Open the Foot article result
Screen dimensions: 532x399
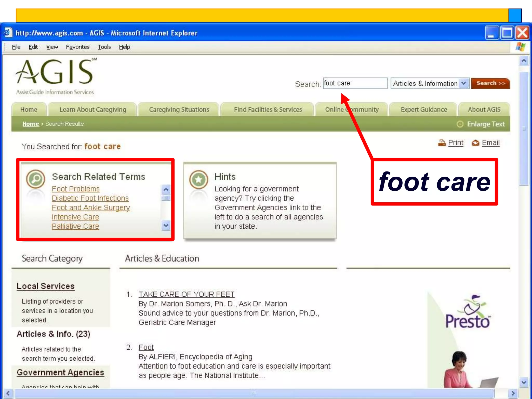click(x=146, y=347)
